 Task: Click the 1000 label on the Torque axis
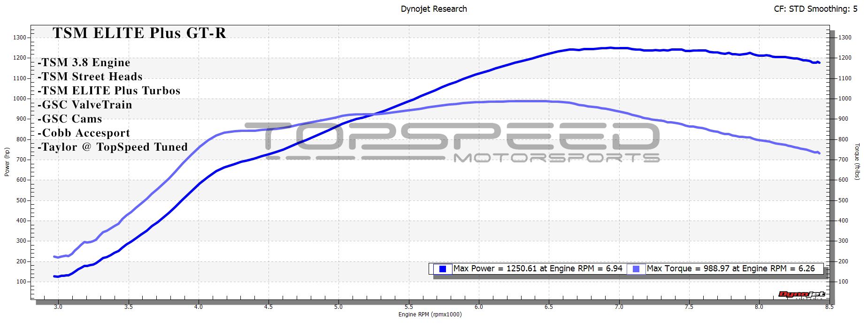click(845, 99)
